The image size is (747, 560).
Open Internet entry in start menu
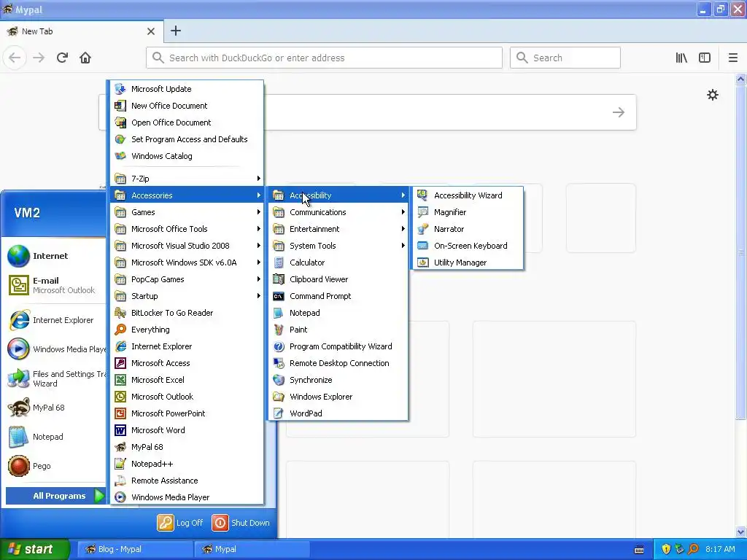click(x=55, y=256)
